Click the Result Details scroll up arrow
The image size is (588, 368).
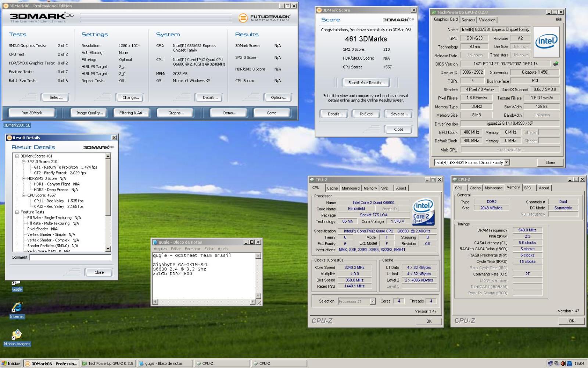click(x=108, y=156)
